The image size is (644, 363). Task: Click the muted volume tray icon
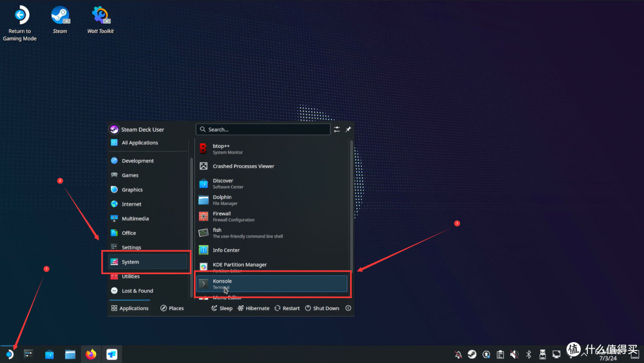(x=514, y=355)
